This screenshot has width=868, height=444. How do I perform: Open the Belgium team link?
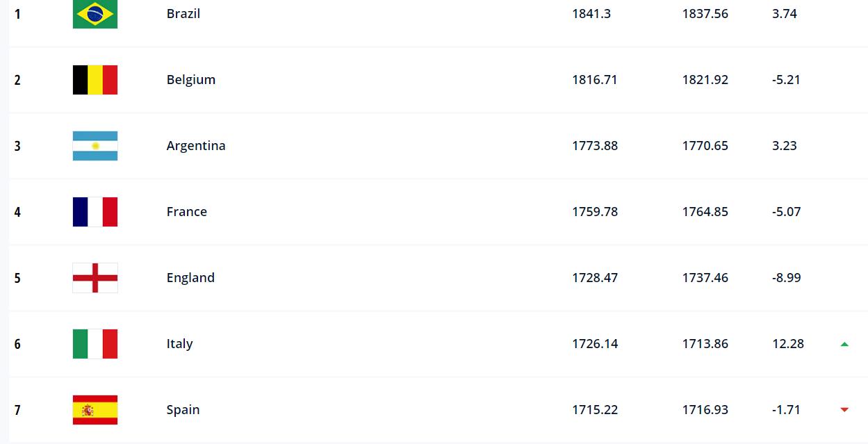click(191, 80)
